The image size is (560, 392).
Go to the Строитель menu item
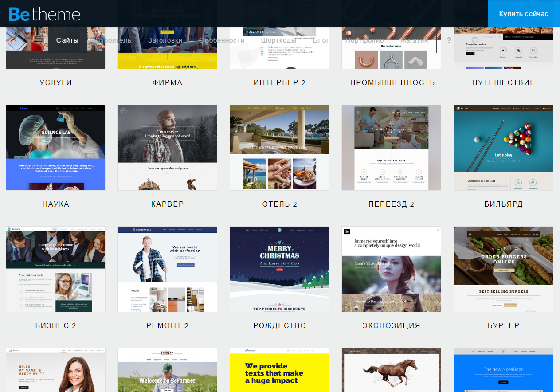[113, 40]
